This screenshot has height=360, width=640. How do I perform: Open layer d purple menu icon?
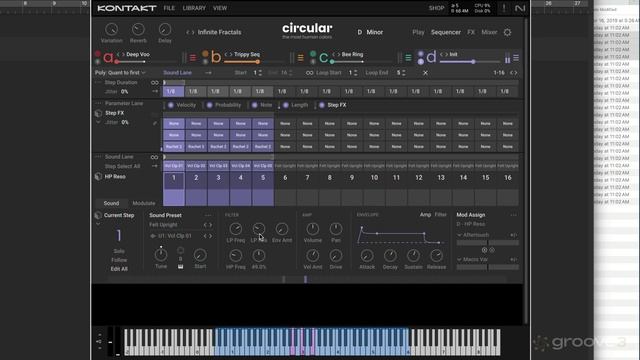click(516, 58)
